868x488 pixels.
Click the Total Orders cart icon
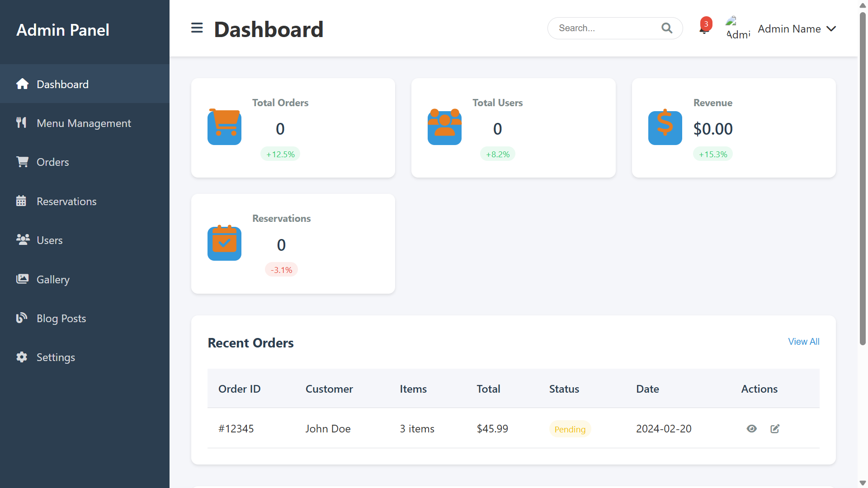(x=224, y=127)
